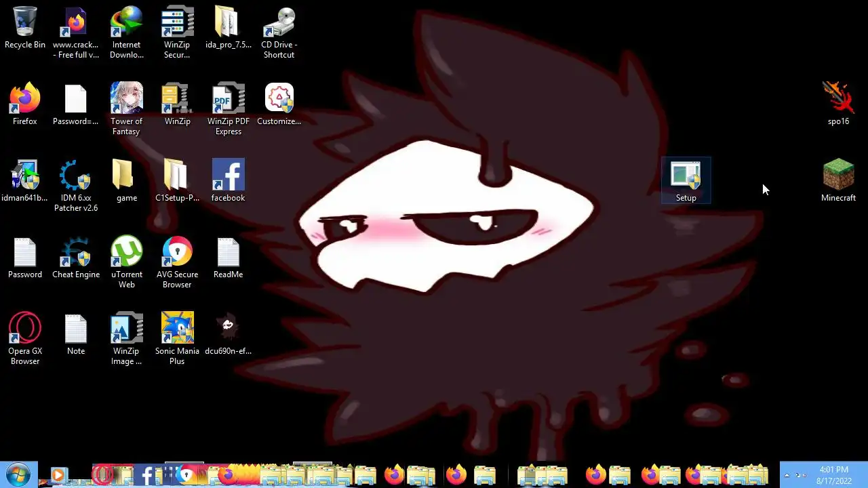Image resolution: width=868 pixels, height=488 pixels.
Task: Select the idman641b installer icon
Action: point(25,181)
